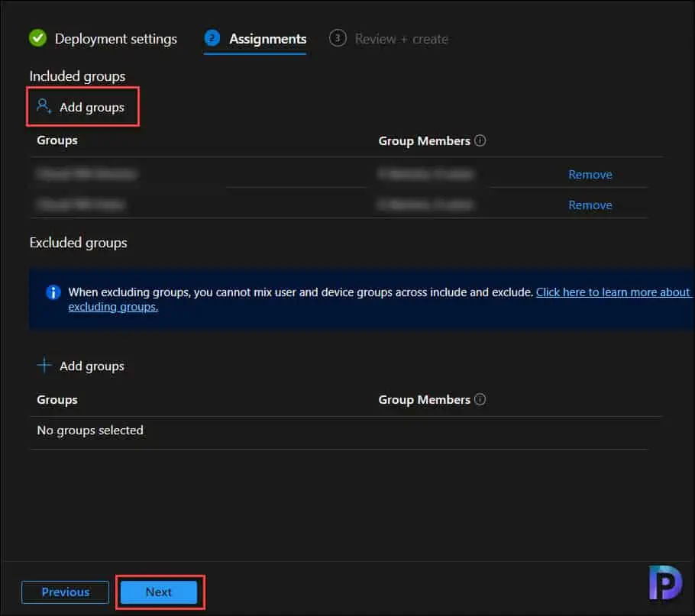Screen dimensions: 695x616
Task: Click the 'Included groups' heading
Action: (x=78, y=76)
